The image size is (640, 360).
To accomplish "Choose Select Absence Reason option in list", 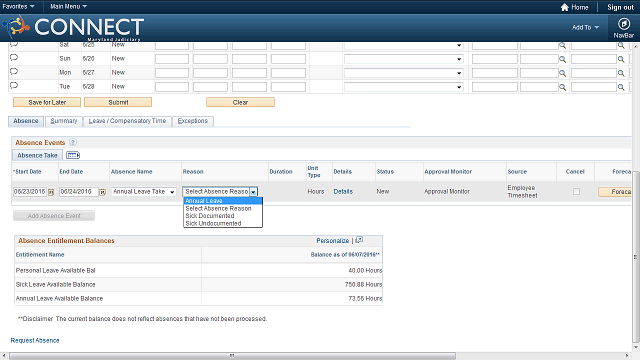I will point(223,208).
